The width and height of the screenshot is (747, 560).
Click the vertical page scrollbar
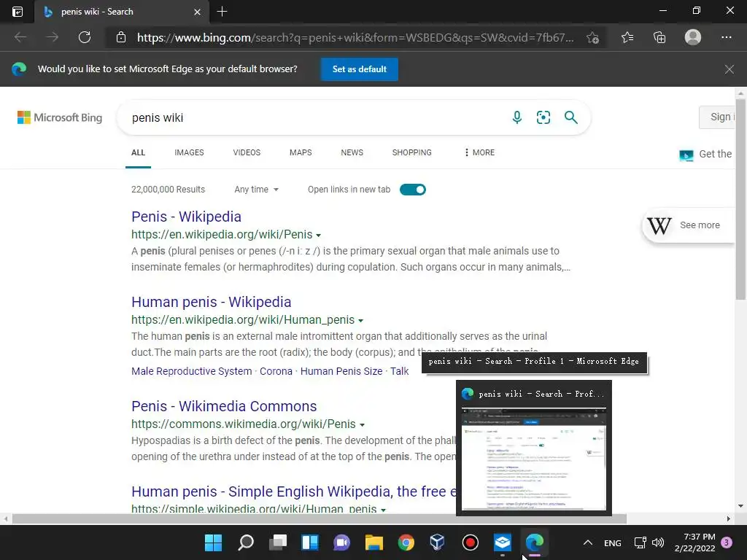(x=740, y=199)
